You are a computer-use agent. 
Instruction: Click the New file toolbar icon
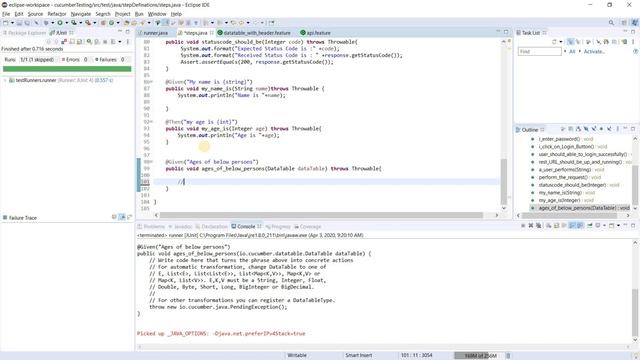pos(6,23)
